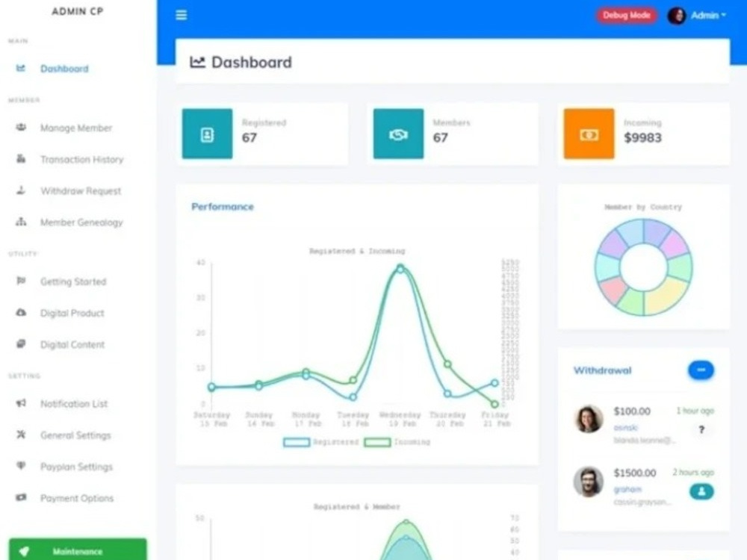Click the Dashboard sidebar icon
This screenshot has height=560, width=747.
click(20, 68)
